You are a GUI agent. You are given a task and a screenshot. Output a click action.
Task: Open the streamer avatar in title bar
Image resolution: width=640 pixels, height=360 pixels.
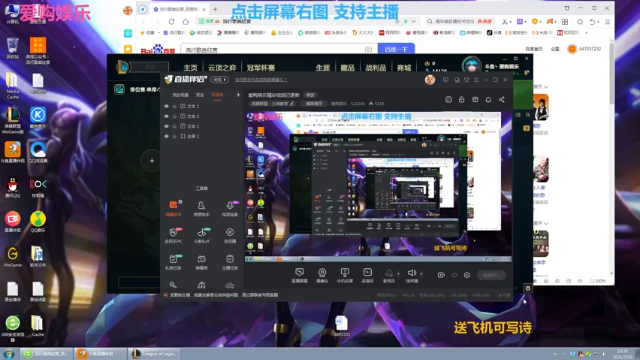click(430, 80)
